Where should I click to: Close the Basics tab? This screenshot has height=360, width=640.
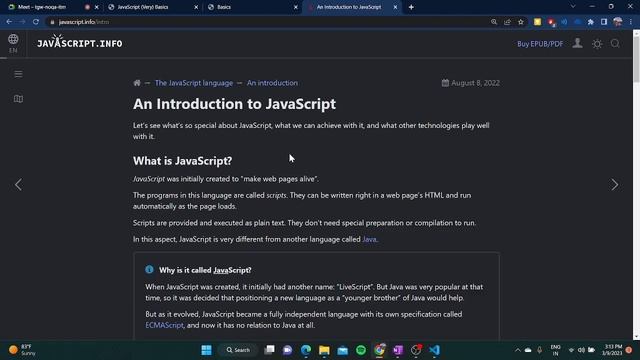pos(296,7)
